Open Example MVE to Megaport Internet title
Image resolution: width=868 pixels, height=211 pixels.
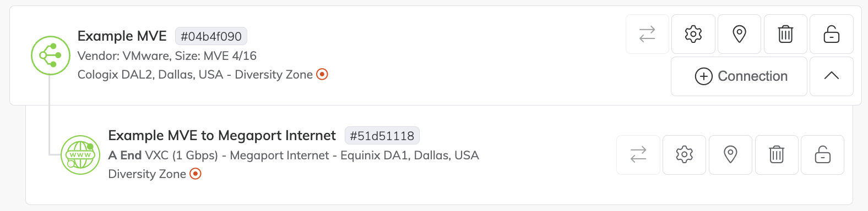pos(222,135)
